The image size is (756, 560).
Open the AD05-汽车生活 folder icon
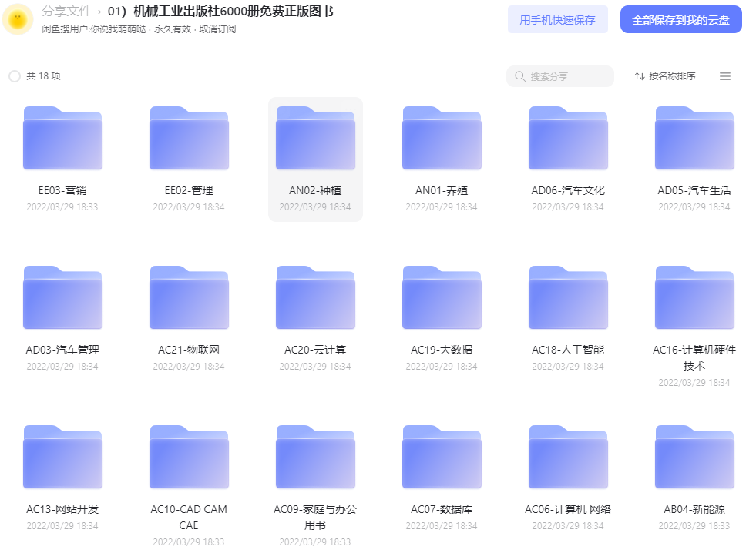coord(694,138)
